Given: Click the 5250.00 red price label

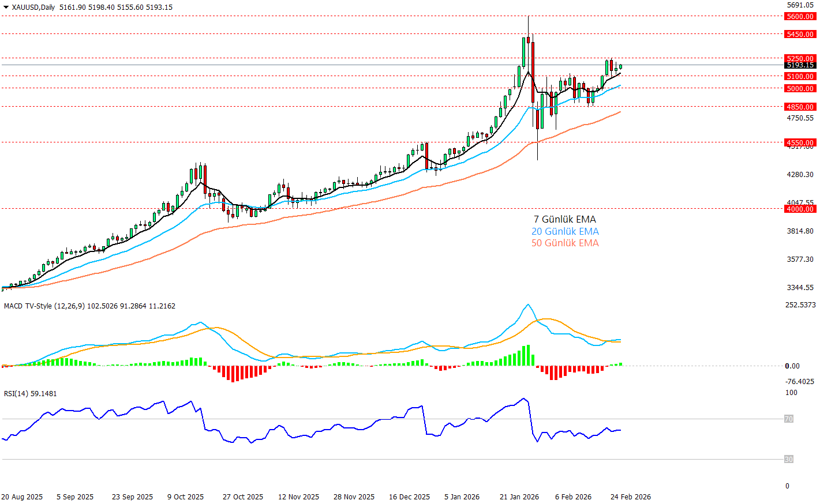Looking at the screenshot, I should pyautogui.click(x=800, y=58).
